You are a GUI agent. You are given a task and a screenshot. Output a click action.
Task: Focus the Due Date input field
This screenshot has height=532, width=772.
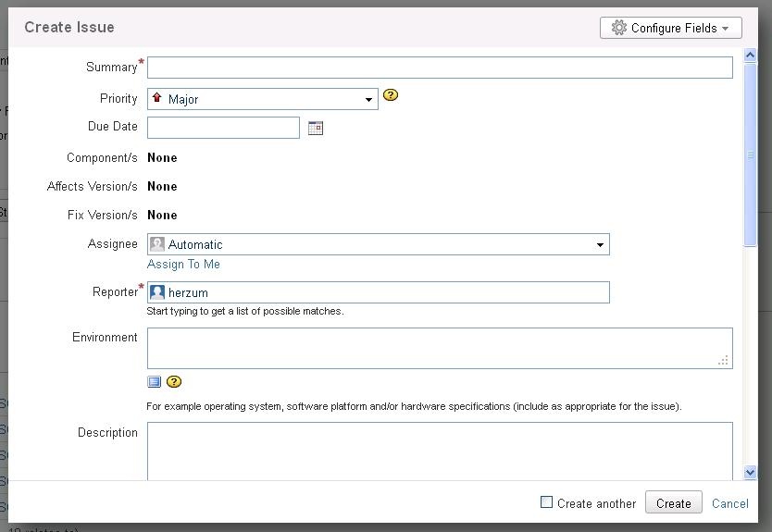point(223,128)
